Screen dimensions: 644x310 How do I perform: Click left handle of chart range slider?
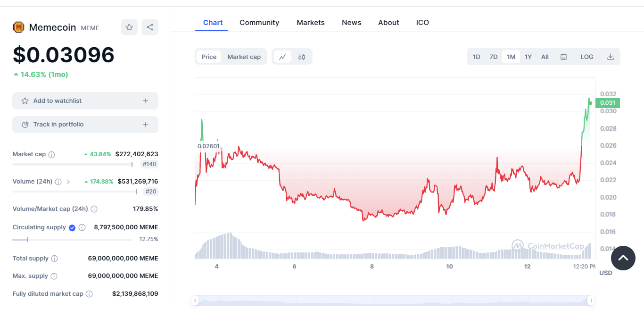coord(195,301)
